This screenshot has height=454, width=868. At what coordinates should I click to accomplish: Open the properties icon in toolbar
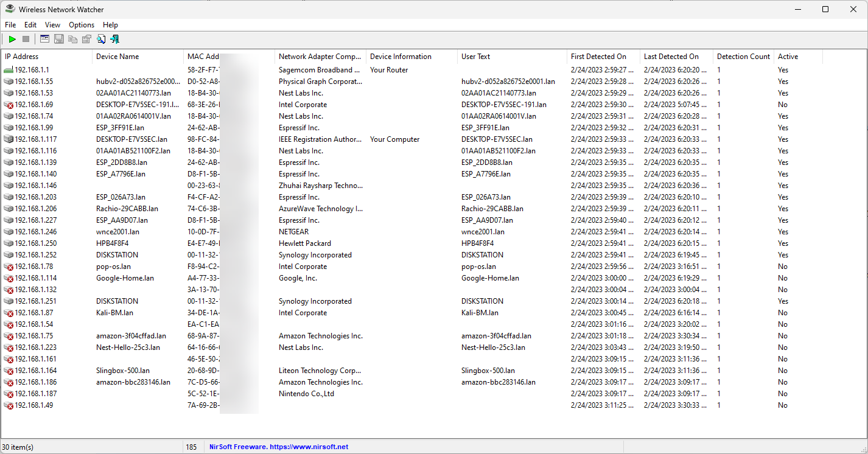86,40
